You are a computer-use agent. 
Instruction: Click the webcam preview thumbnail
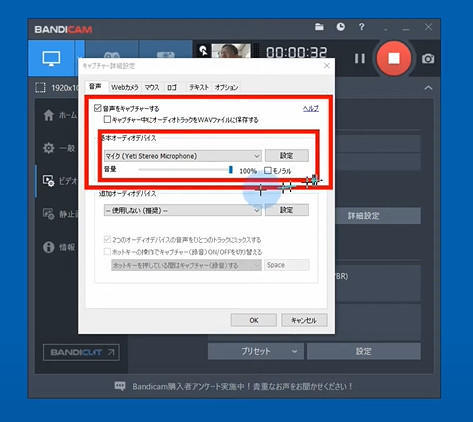231,51
